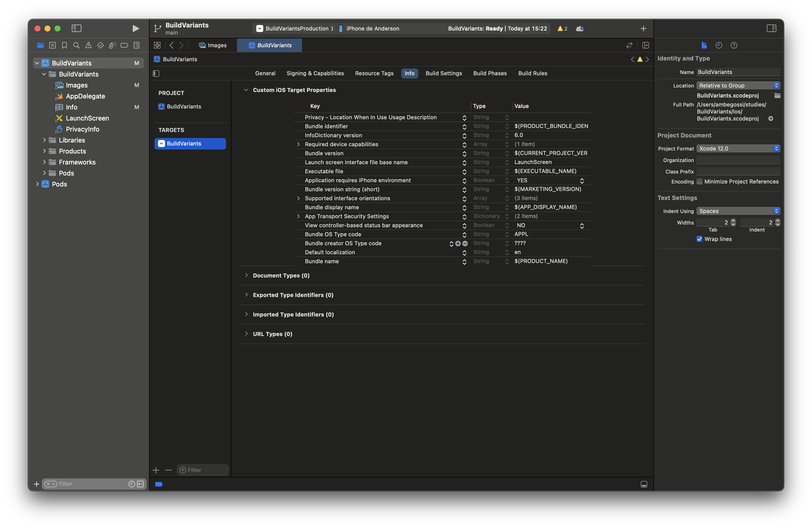Open the Test navigator diamond icon
Image resolution: width=812 pixels, height=528 pixels.
[100, 45]
